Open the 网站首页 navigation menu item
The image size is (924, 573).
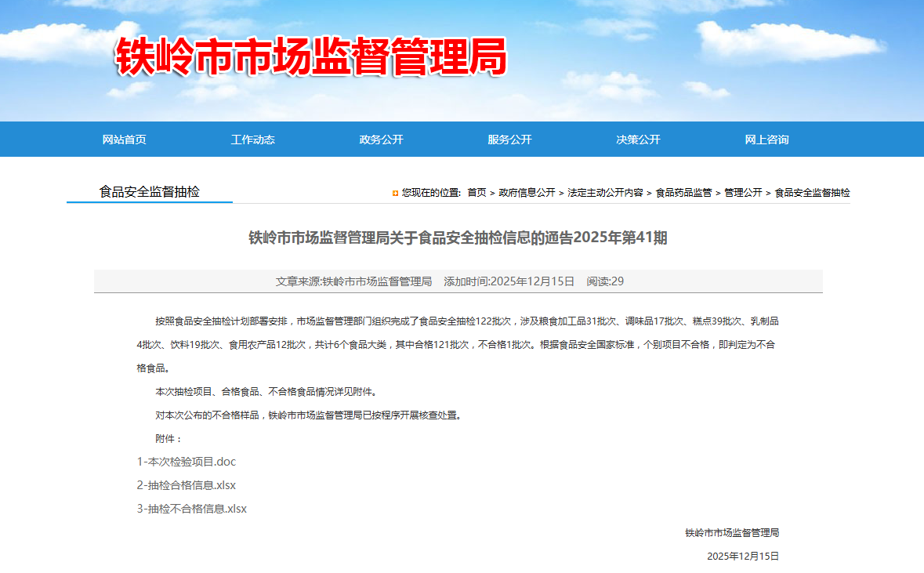pyautogui.click(x=124, y=140)
